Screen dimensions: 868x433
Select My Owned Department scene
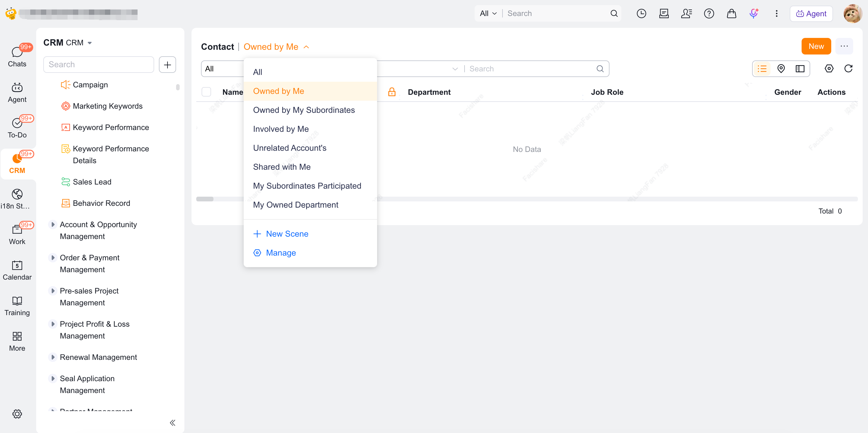310,205
